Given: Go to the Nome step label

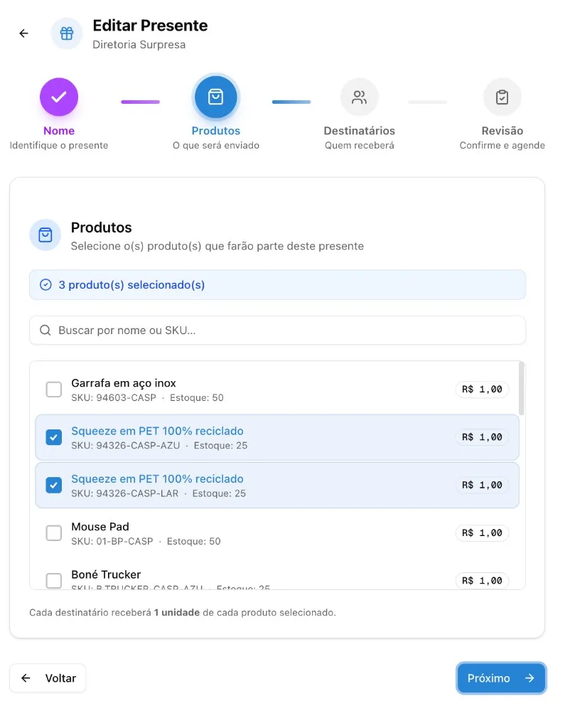Looking at the screenshot, I should point(59,131).
